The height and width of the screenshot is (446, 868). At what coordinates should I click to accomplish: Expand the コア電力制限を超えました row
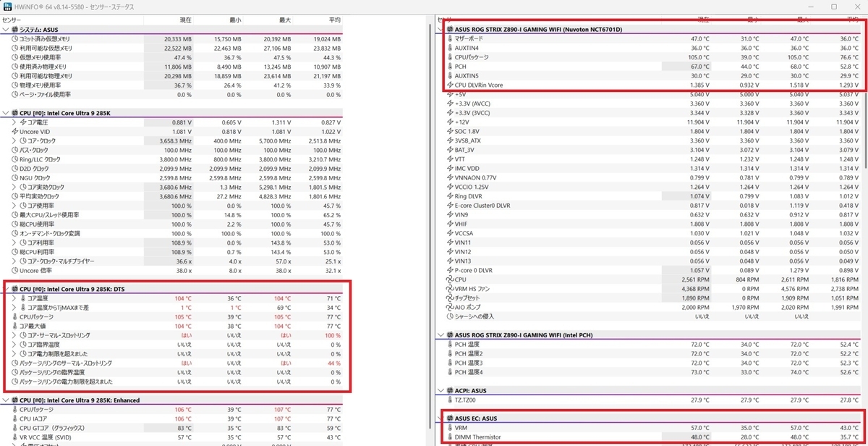(14, 353)
